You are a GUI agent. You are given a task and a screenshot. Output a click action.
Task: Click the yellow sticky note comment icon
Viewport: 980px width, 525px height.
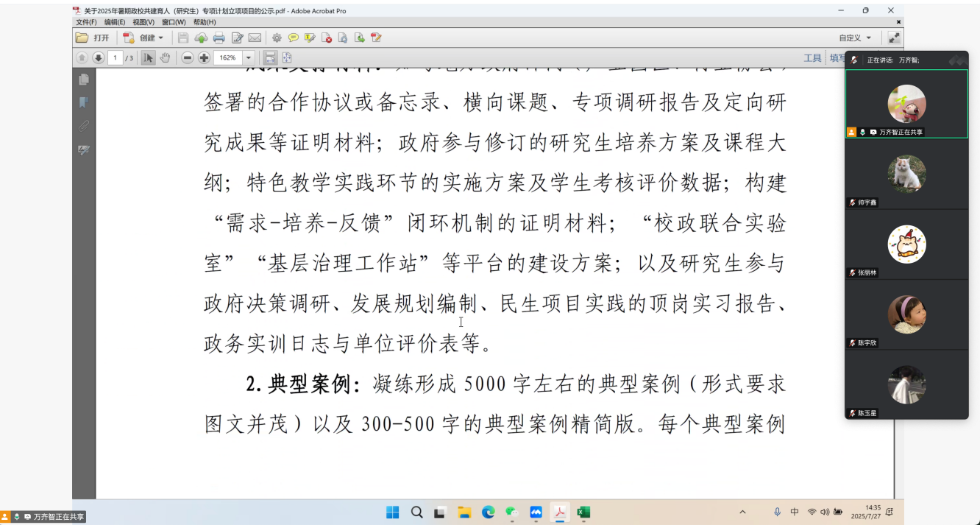(x=293, y=38)
